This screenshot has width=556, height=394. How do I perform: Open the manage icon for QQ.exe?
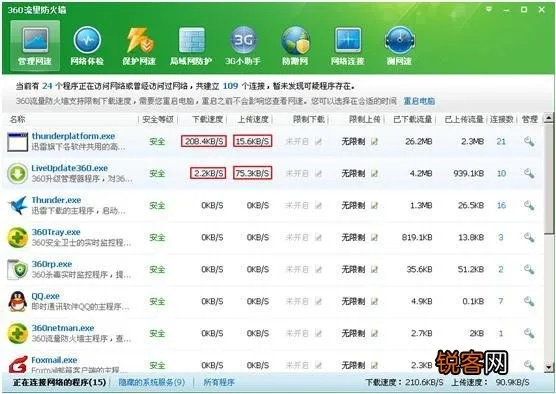pyautogui.click(x=529, y=301)
